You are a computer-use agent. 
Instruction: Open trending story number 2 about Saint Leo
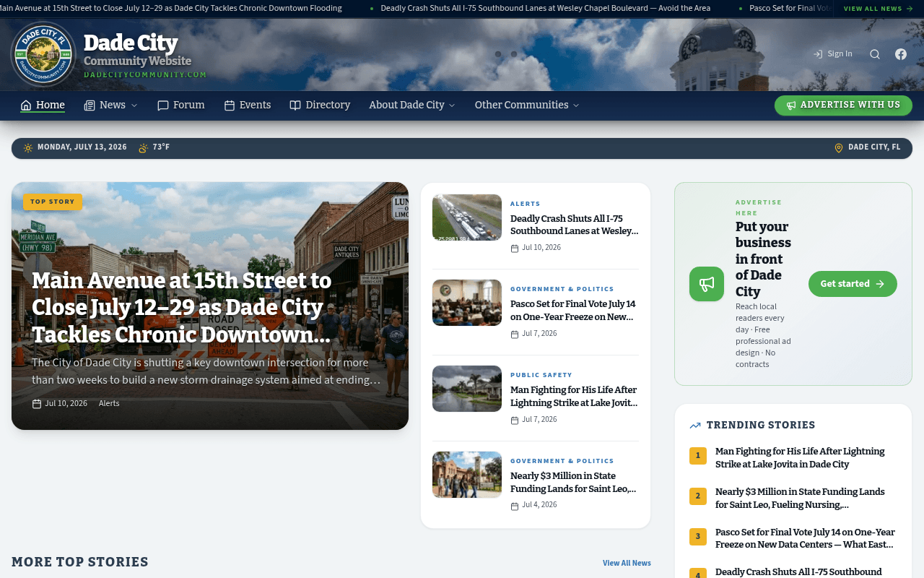click(x=800, y=499)
